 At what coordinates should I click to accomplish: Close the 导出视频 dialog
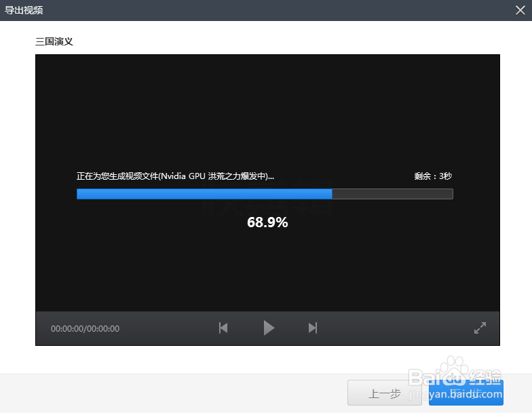[520, 10]
